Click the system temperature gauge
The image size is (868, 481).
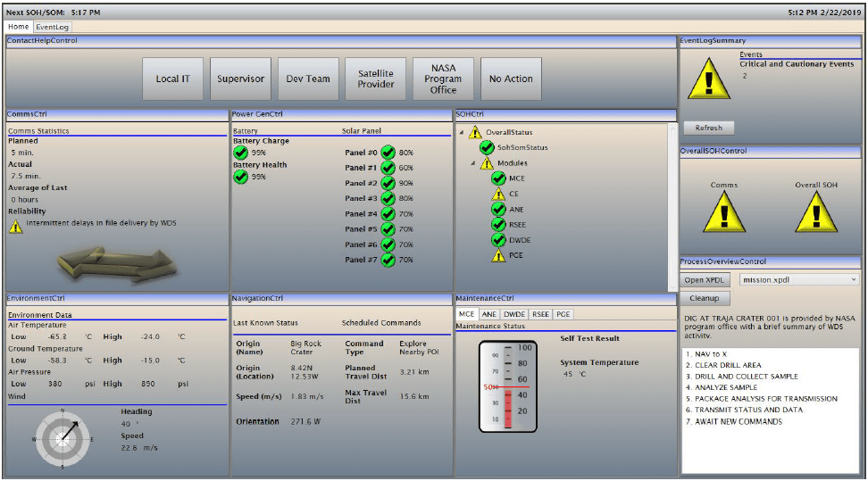(x=506, y=386)
